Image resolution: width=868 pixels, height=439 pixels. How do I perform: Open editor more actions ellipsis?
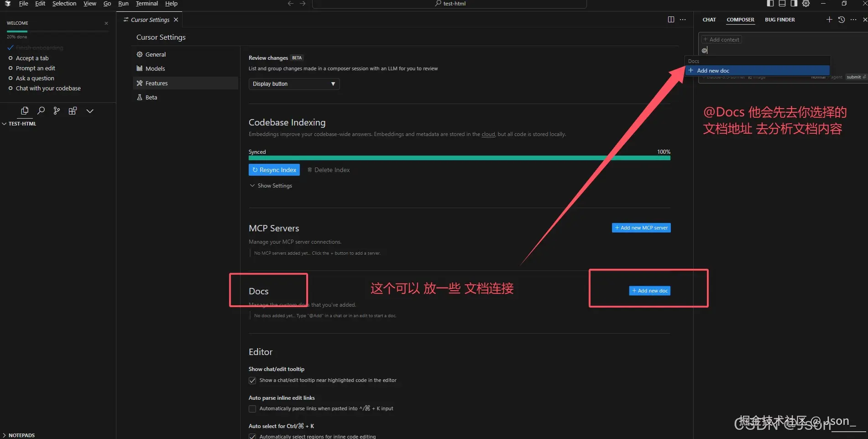point(683,20)
